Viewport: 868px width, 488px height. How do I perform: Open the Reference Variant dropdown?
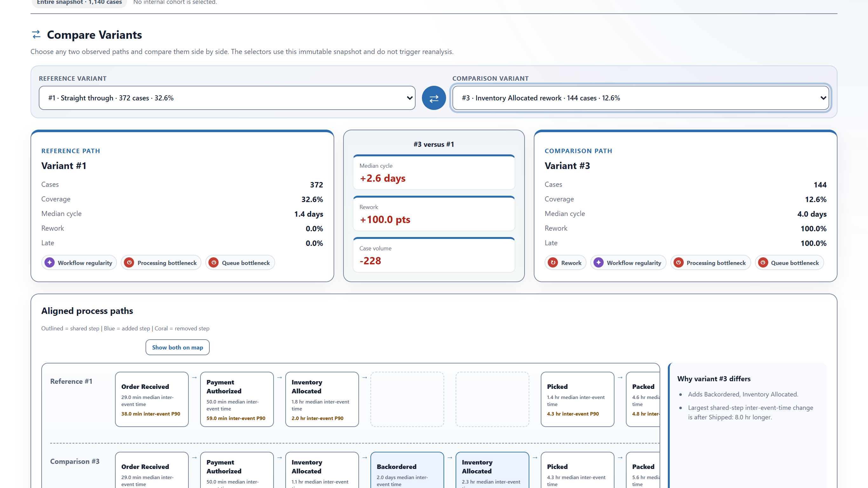tap(227, 98)
